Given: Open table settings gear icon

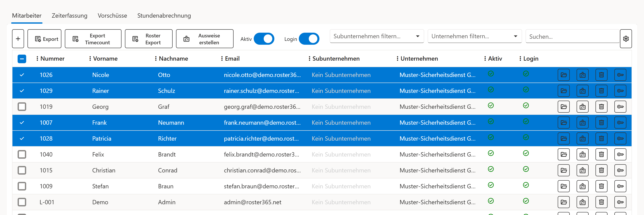Looking at the screenshot, I should (x=626, y=39).
